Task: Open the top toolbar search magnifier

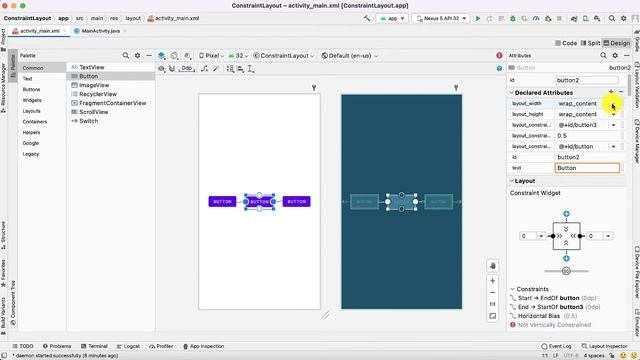Action: (611, 18)
